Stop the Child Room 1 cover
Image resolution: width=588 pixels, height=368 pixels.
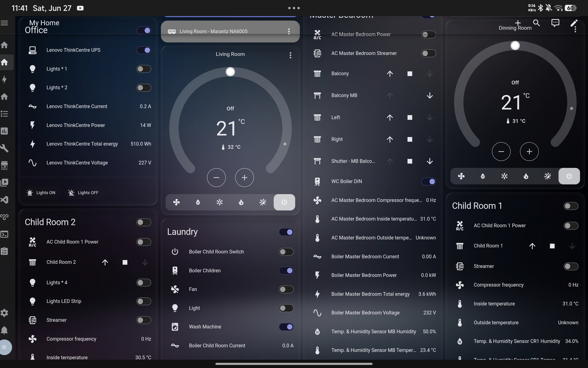pos(552,246)
